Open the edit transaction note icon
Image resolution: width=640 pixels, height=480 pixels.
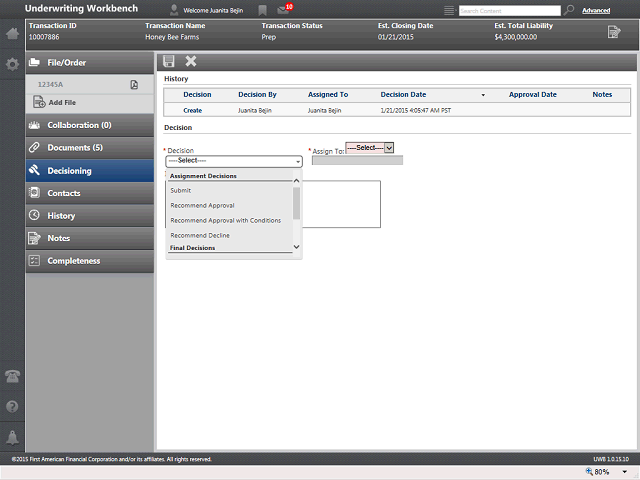tap(614, 31)
